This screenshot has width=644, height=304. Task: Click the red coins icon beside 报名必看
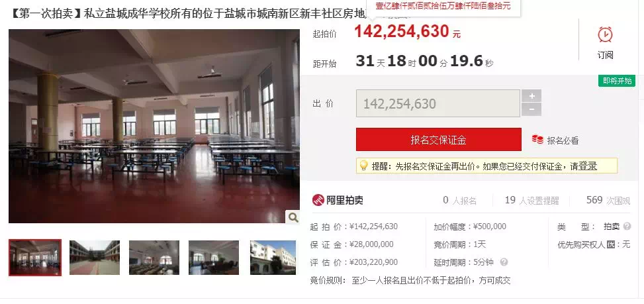coord(537,140)
